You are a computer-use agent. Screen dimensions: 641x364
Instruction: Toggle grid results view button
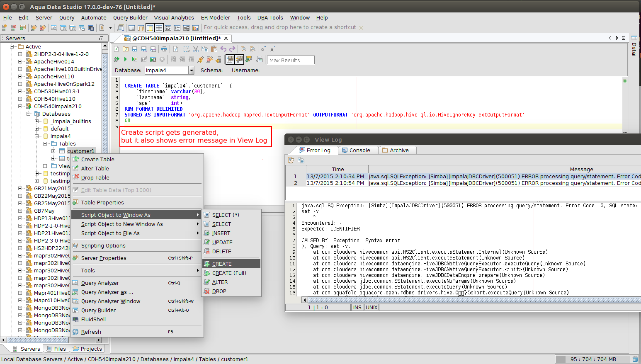click(230, 59)
